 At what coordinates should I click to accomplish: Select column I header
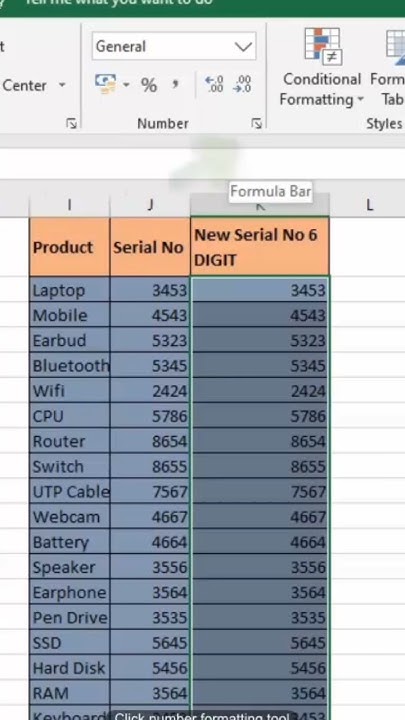tap(69, 205)
